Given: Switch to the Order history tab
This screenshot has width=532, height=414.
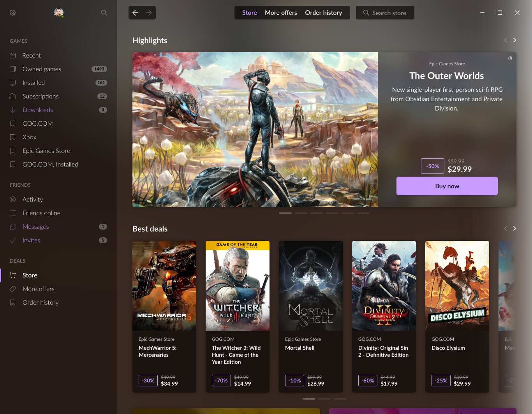Looking at the screenshot, I should click(x=323, y=13).
